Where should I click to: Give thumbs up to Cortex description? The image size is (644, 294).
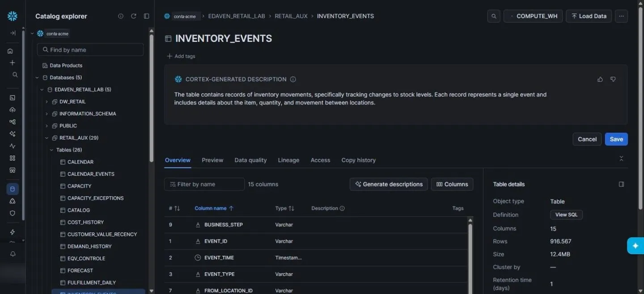pos(600,79)
